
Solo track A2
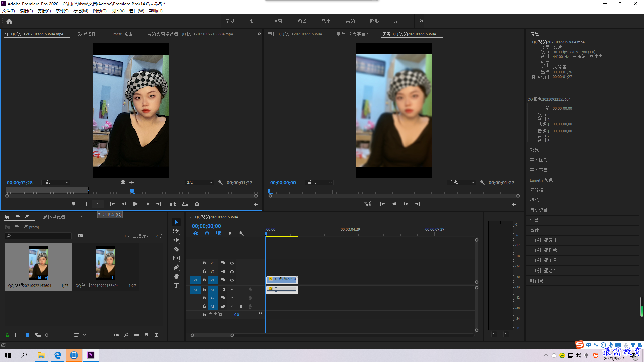[x=241, y=298]
